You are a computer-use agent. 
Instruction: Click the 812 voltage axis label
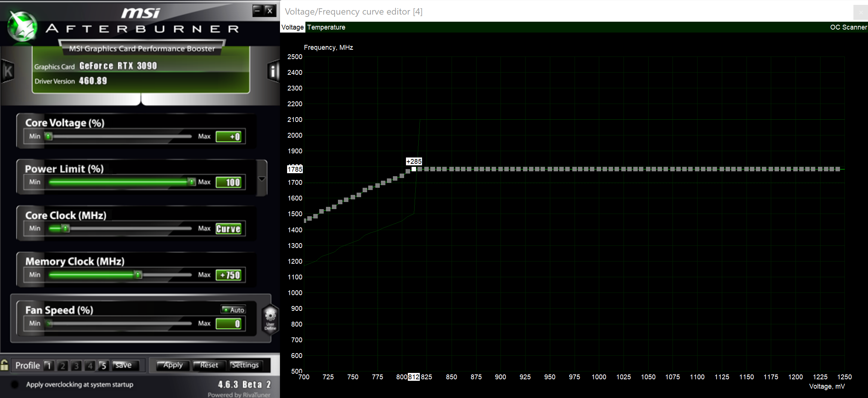(414, 377)
